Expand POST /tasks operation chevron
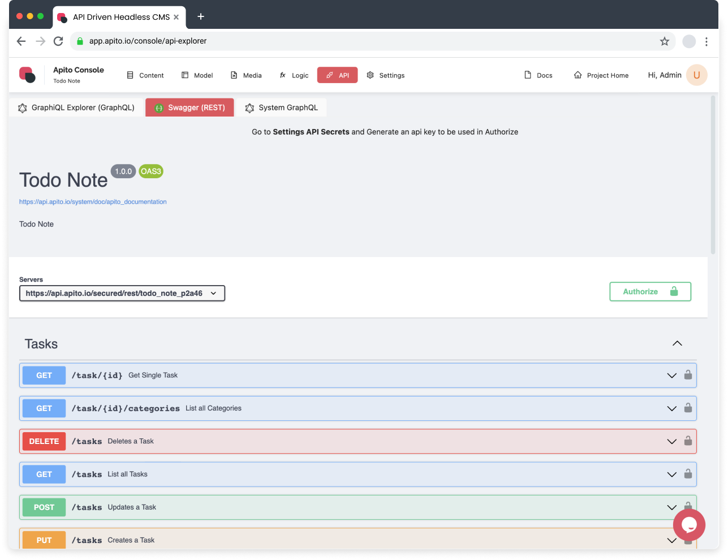 (x=672, y=507)
